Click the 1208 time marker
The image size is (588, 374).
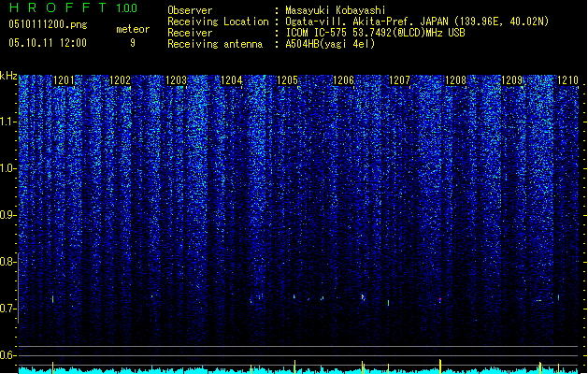tap(455, 80)
